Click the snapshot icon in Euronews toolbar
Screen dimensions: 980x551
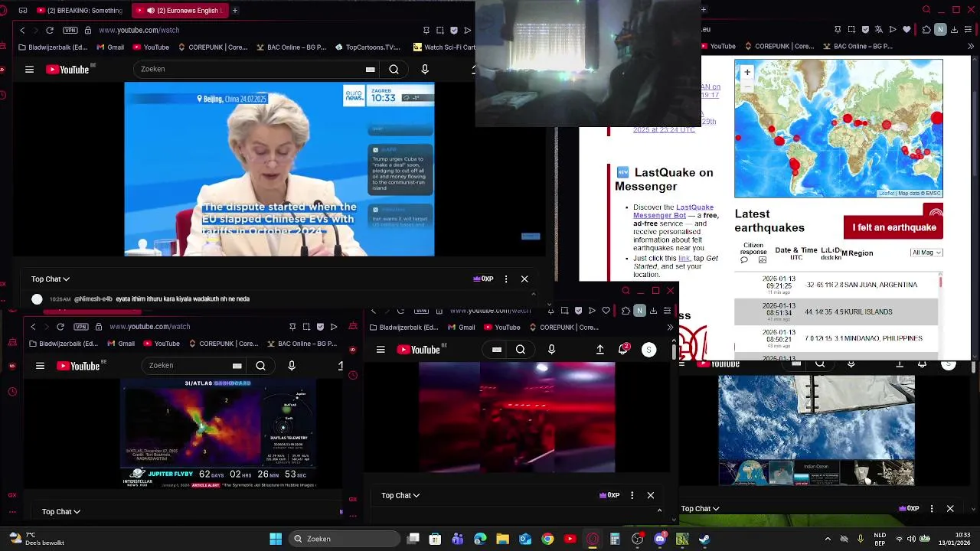(440, 30)
